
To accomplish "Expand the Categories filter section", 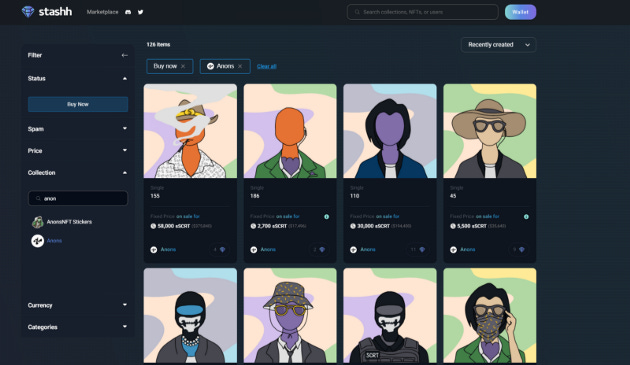I will coord(78,327).
